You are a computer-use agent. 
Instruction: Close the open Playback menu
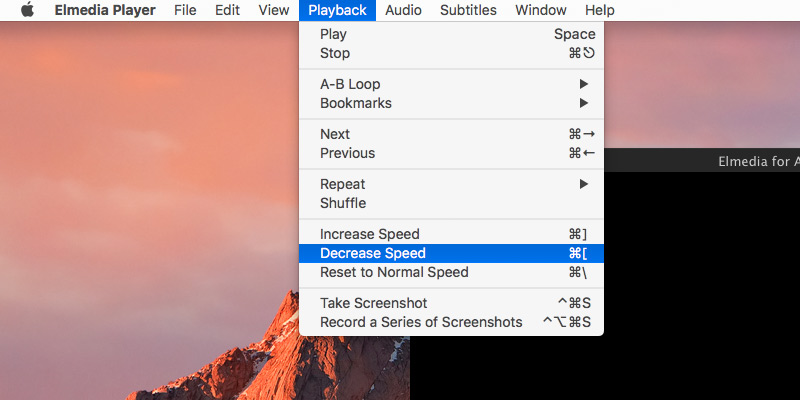(337, 10)
